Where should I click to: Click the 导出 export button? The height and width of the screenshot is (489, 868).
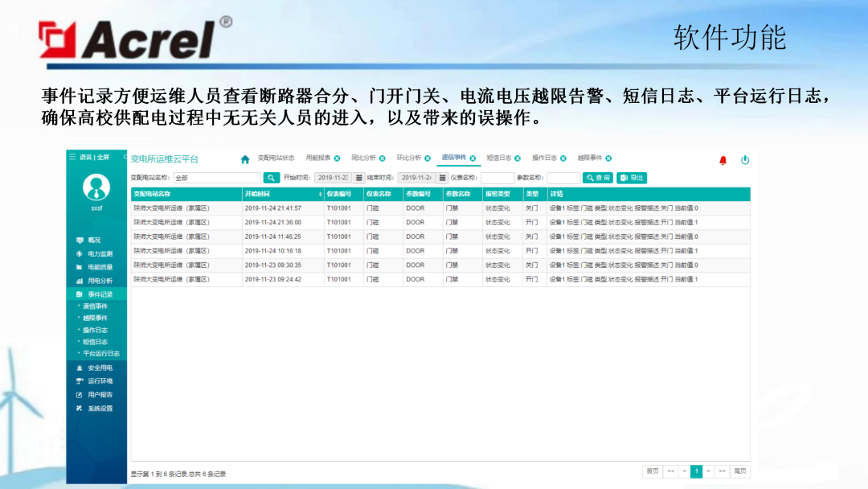click(632, 178)
